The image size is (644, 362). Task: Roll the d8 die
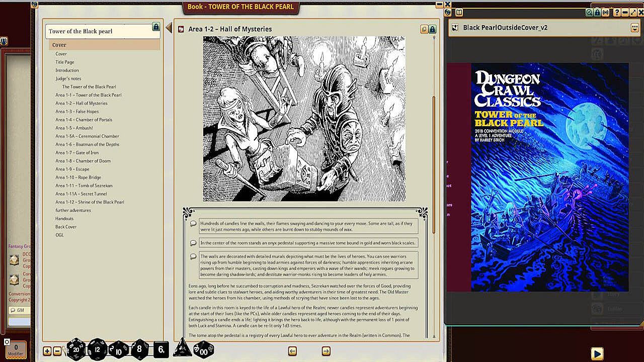[140, 349]
